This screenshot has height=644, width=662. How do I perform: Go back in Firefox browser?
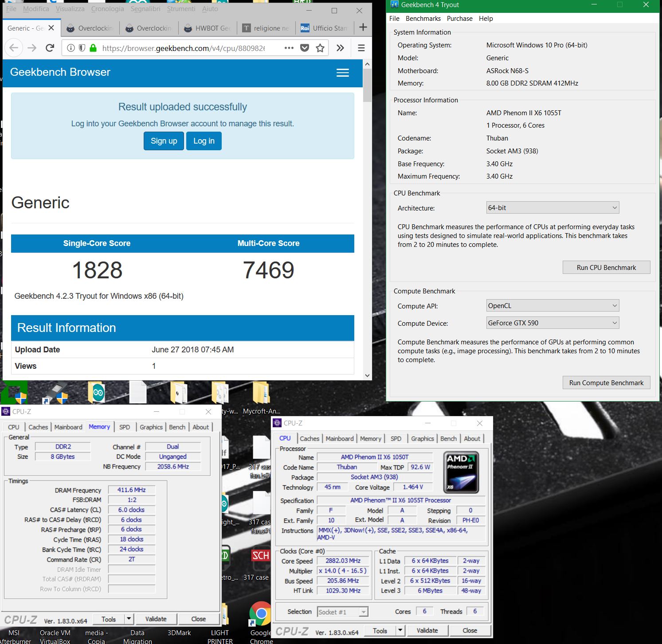click(x=14, y=48)
